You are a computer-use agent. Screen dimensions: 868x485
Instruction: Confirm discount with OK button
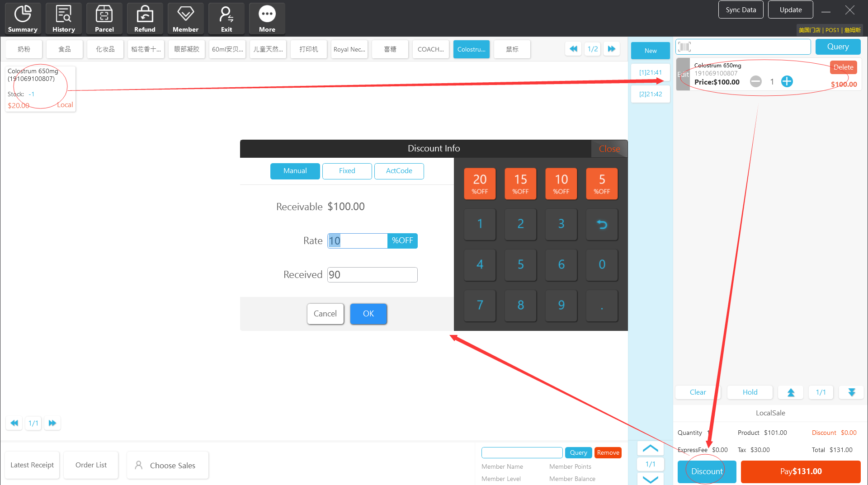[x=368, y=314]
